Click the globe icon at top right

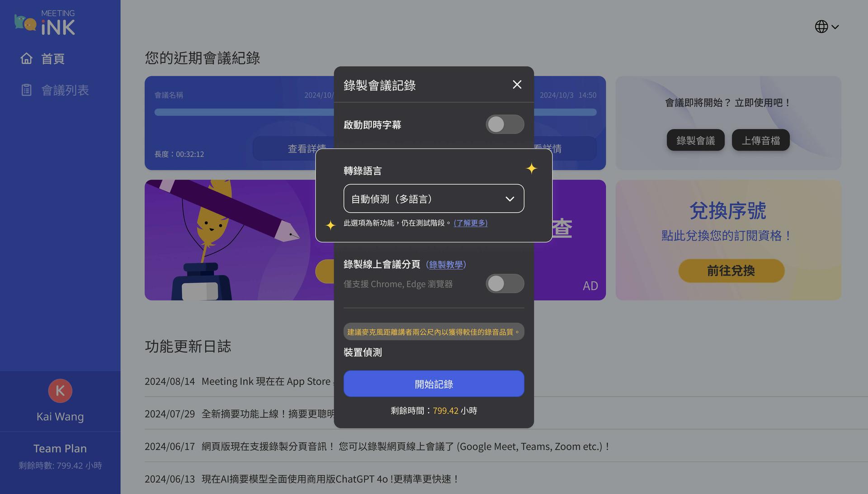(821, 27)
